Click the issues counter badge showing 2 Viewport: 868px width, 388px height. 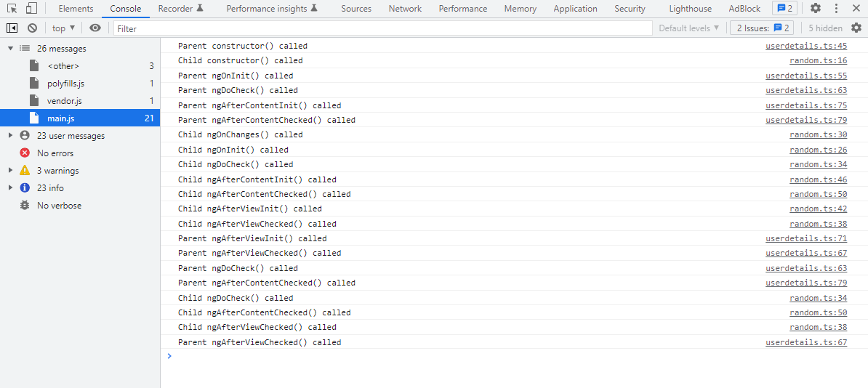click(785, 8)
